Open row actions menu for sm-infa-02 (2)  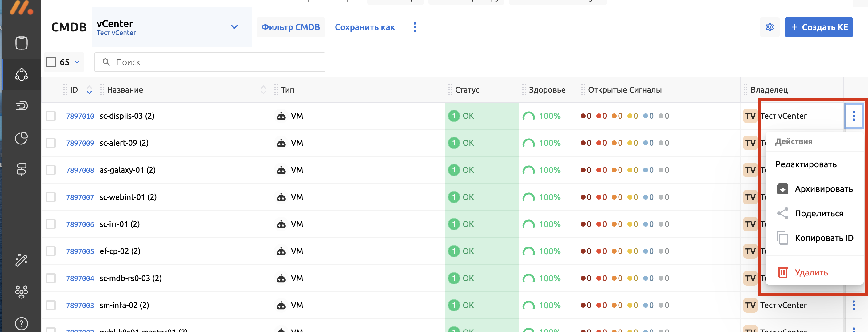click(854, 305)
